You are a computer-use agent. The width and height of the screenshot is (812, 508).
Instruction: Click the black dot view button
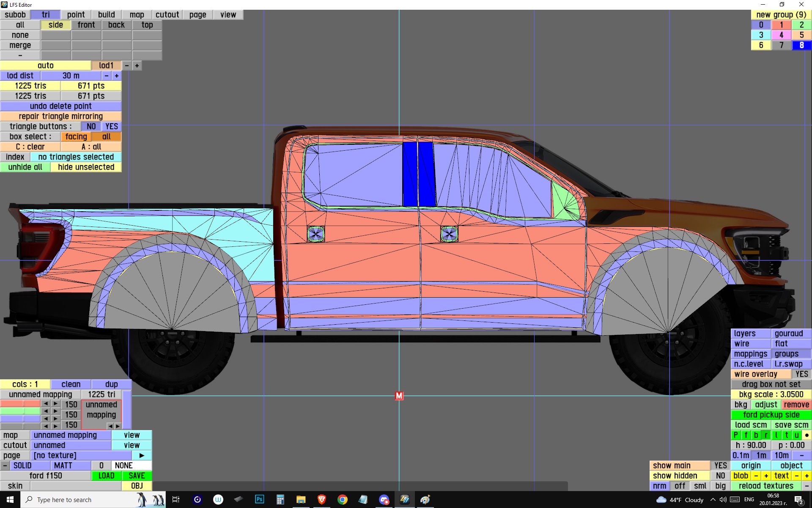click(807, 435)
